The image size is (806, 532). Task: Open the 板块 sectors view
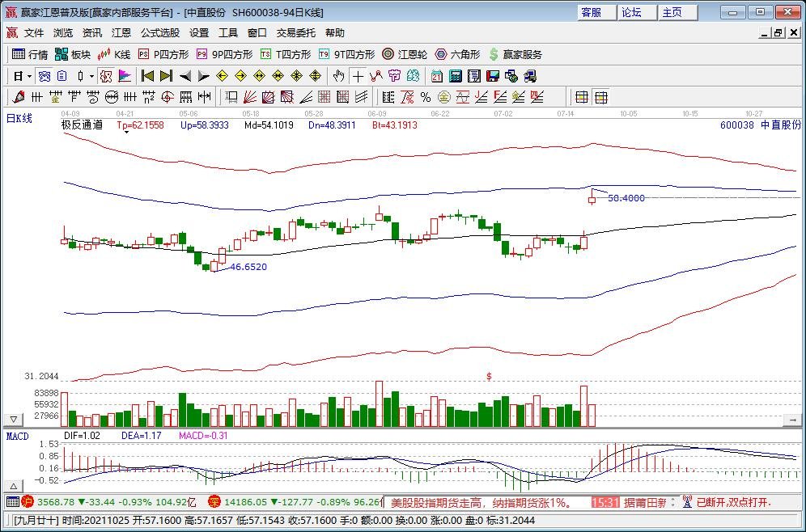[73, 54]
